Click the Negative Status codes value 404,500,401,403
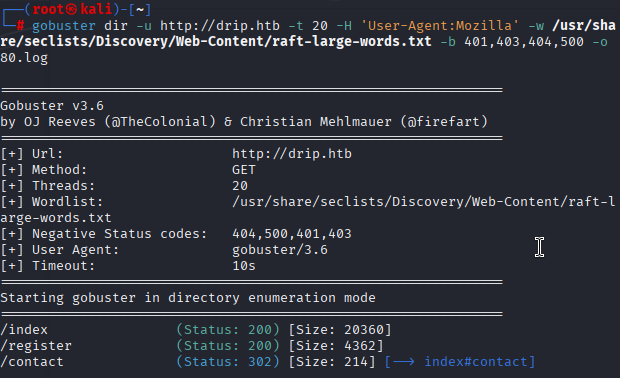 point(292,234)
